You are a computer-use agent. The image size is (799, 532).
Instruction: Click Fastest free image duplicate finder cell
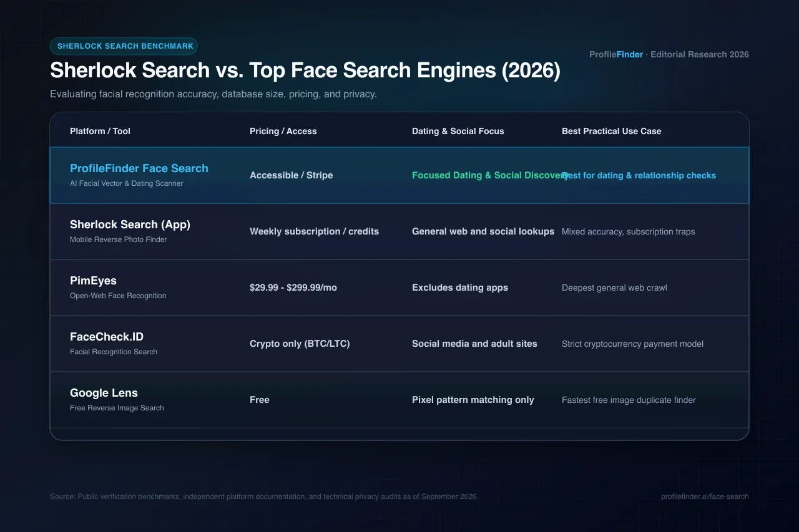click(x=629, y=400)
